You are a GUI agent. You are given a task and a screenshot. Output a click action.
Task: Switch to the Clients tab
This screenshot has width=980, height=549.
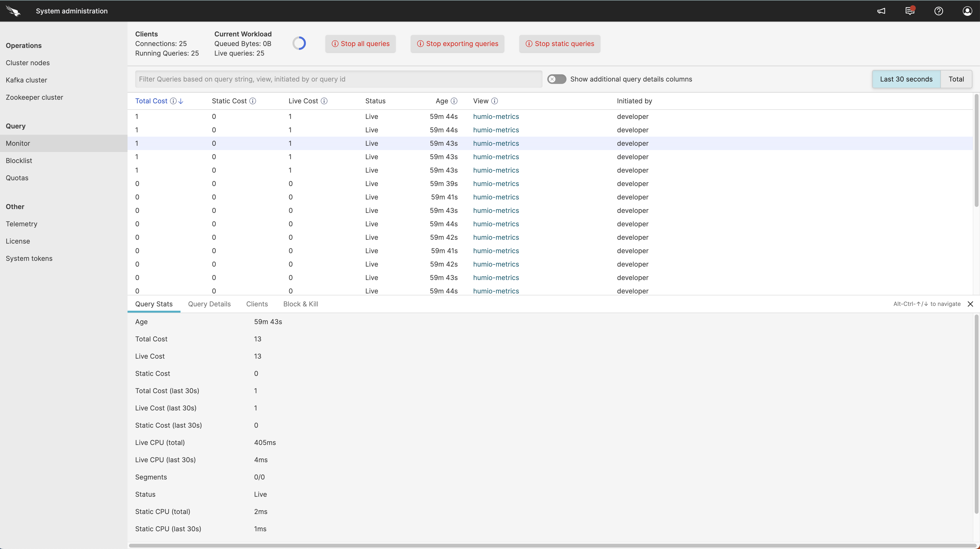257,304
